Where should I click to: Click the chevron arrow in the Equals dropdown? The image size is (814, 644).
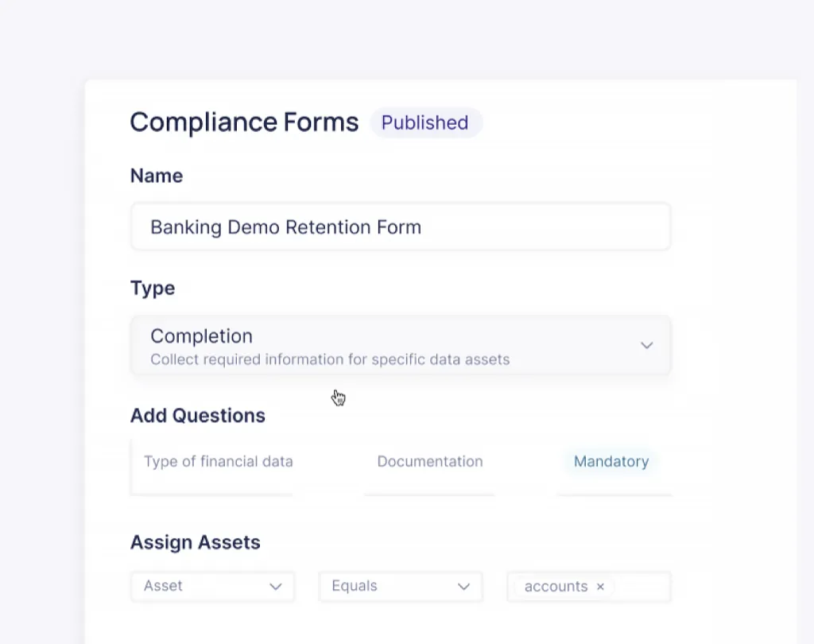[463, 587]
